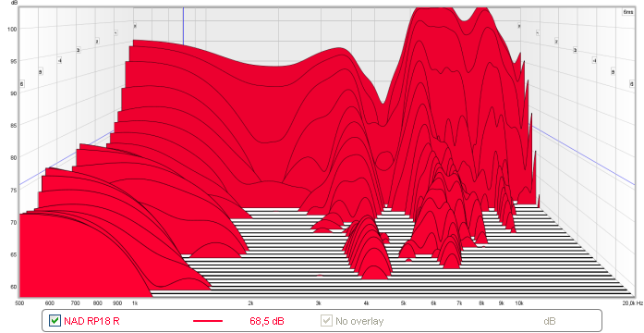The width and height of the screenshot is (644, 333).
Task: Click the 7k frequency axis label
Action: pyautogui.click(x=459, y=303)
